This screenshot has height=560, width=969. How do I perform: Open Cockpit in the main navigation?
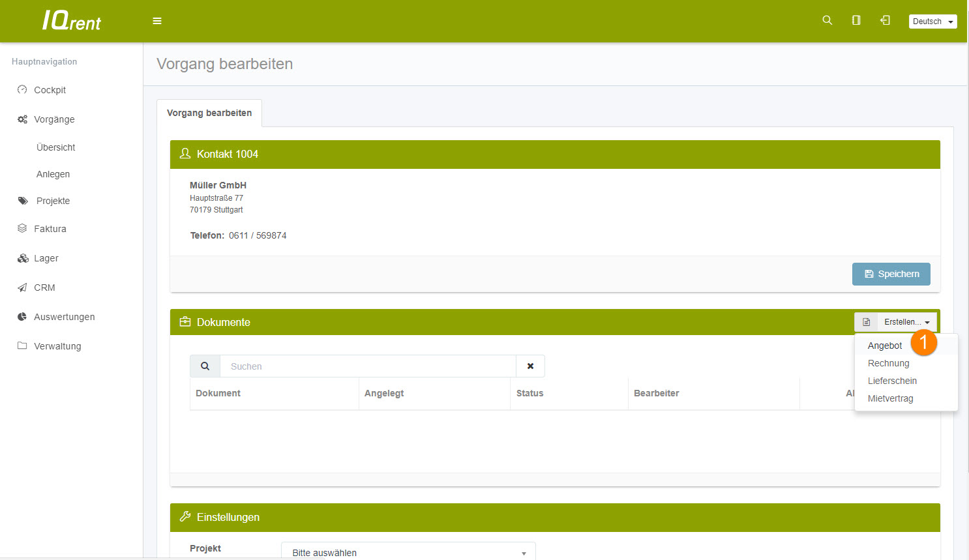tap(50, 90)
